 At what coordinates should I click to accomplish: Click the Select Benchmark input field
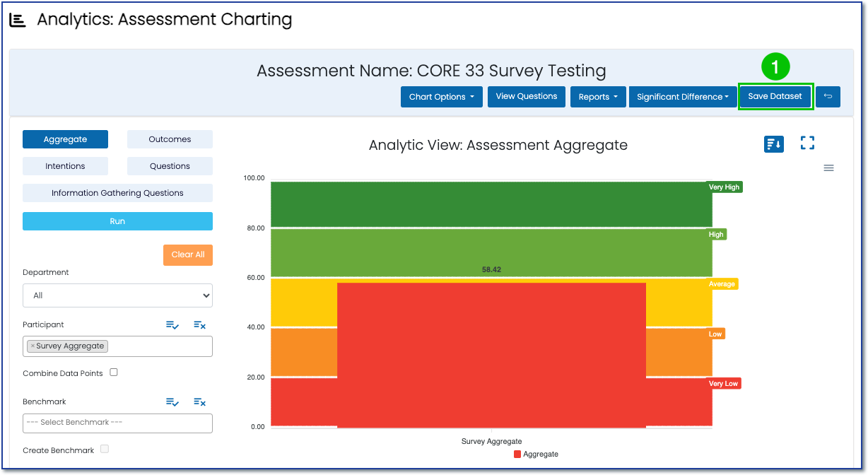tap(117, 423)
